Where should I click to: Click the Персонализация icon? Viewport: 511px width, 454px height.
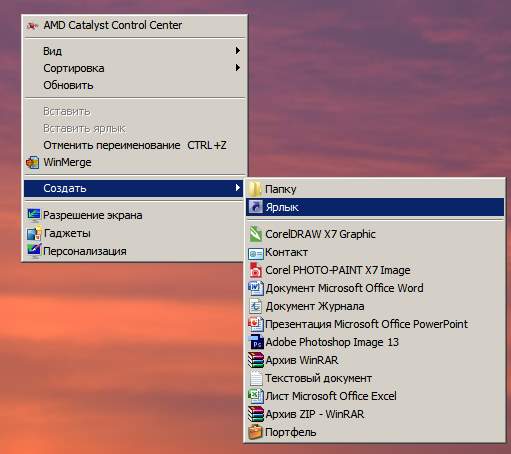(x=34, y=251)
